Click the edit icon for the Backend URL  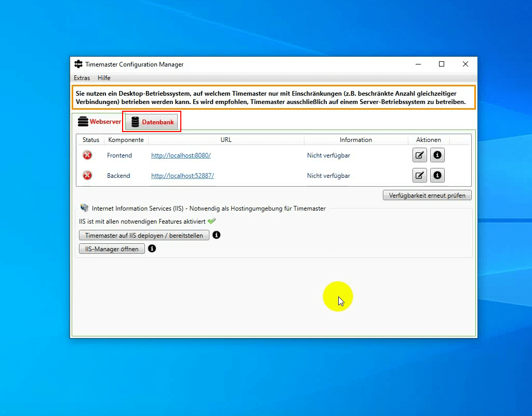point(419,175)
